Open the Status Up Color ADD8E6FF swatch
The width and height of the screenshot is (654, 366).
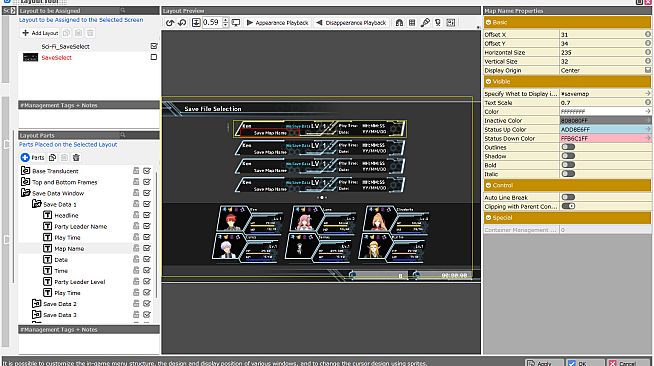pos(605,129)
